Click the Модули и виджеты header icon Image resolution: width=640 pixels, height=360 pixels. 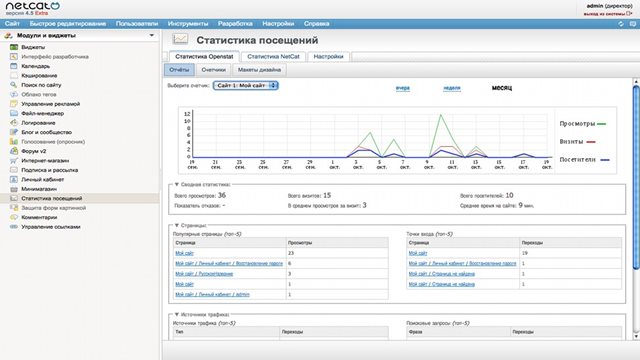tap(8, 36)
